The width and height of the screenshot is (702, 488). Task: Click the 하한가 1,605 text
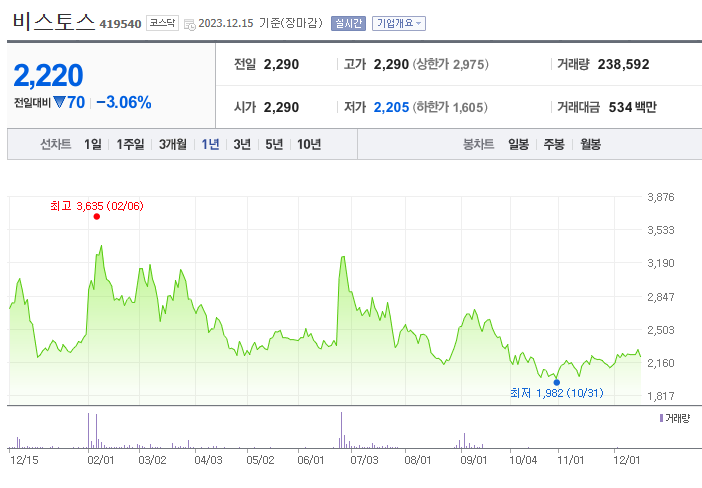coord(450,107)
